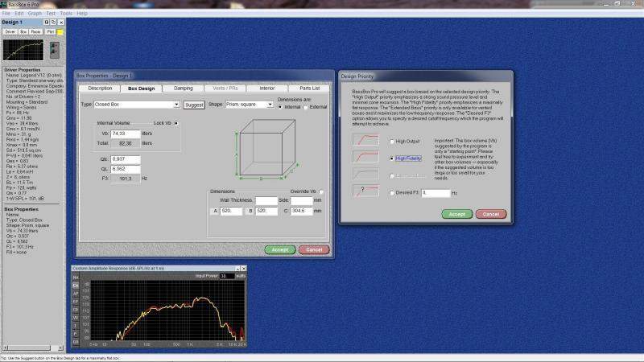Click the NA graph button in the sidebar
Viewport: 644px width, 362px height.
point(76,278)
